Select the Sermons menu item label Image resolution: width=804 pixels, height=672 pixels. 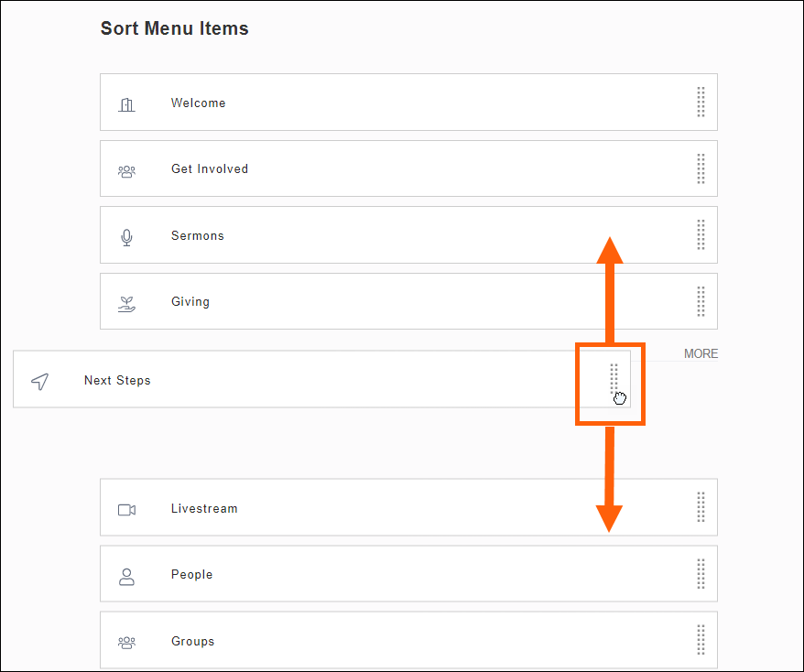tap(198, 236)
